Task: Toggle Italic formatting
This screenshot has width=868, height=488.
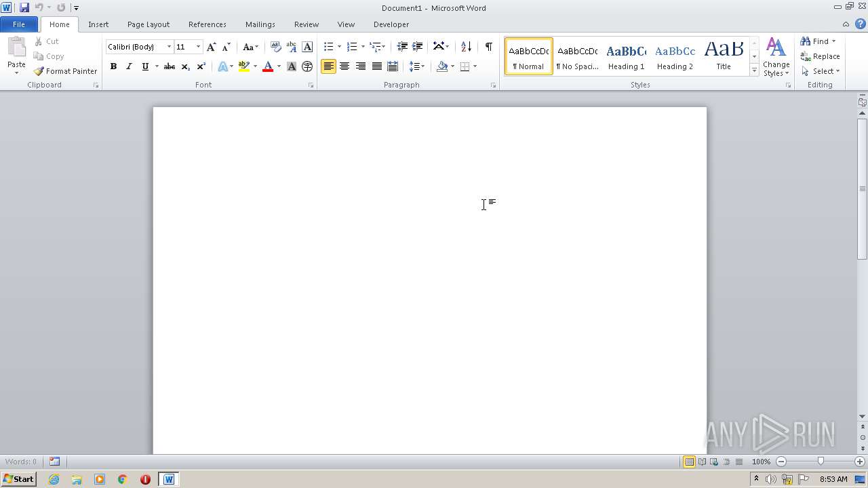Action: point(129,66)
